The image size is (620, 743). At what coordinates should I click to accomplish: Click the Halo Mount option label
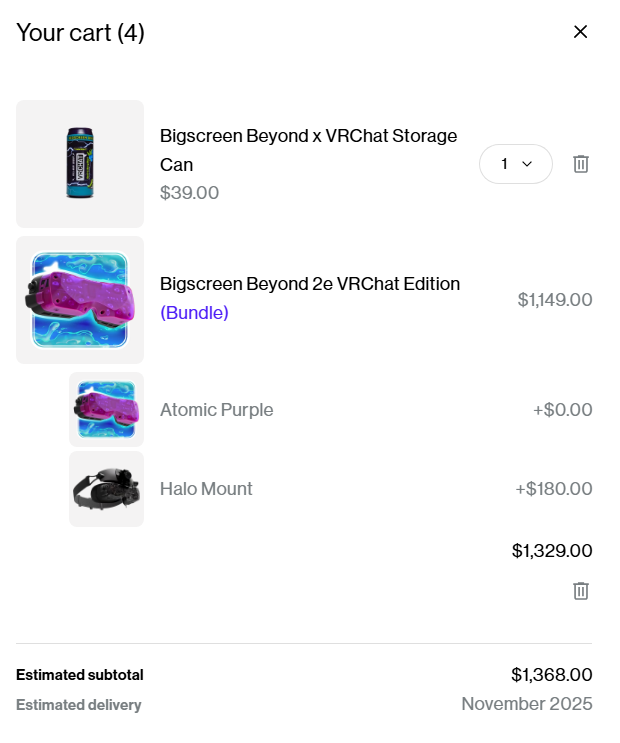[206, 489]
